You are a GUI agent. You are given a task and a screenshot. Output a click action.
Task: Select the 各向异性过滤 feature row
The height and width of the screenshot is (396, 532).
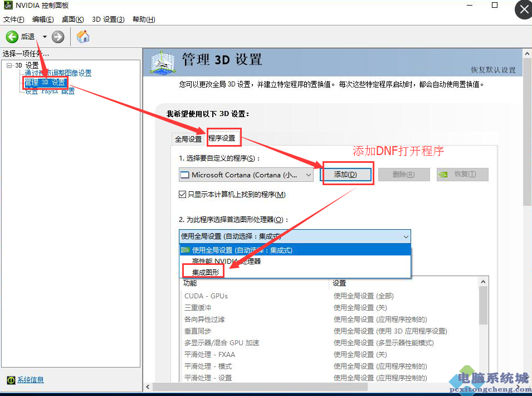tap(329, 319)
